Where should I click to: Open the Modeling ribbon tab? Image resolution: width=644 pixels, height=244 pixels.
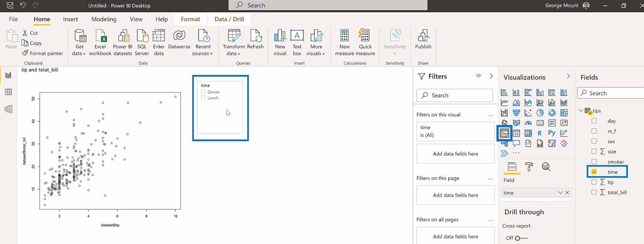[x=104, y=19]
